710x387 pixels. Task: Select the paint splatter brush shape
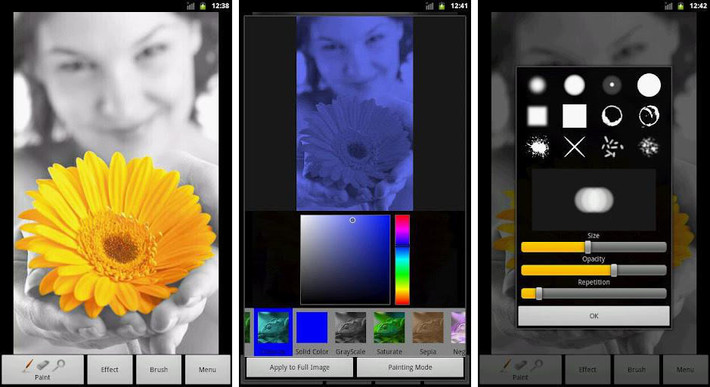[x=537, y=147]
